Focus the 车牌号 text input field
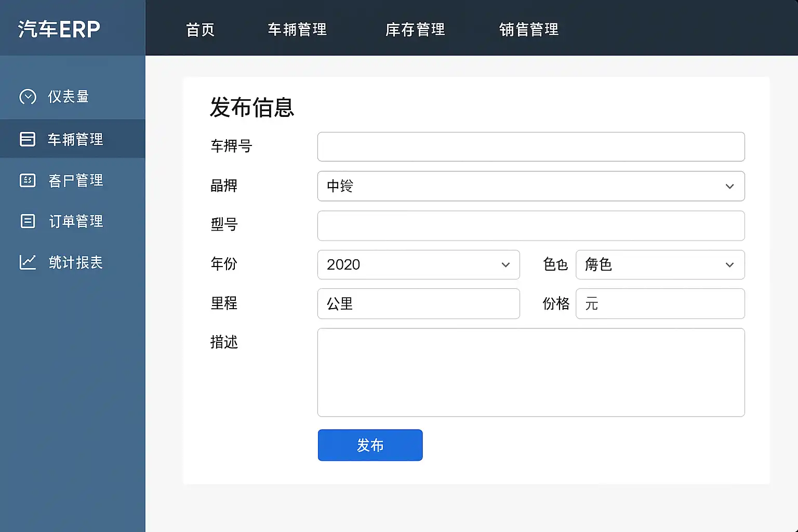This screenshot has height=532, width=798. point(530,147)
